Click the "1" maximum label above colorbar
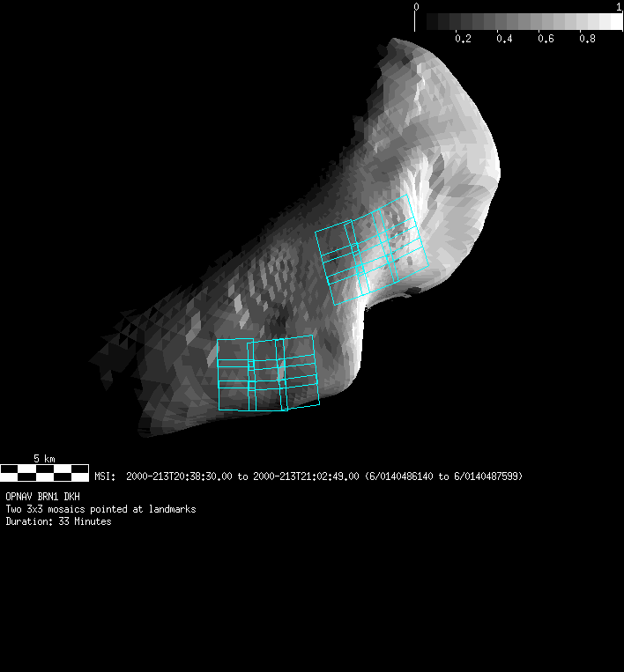This screenshot has height=672, width=624. pos(619,6)
